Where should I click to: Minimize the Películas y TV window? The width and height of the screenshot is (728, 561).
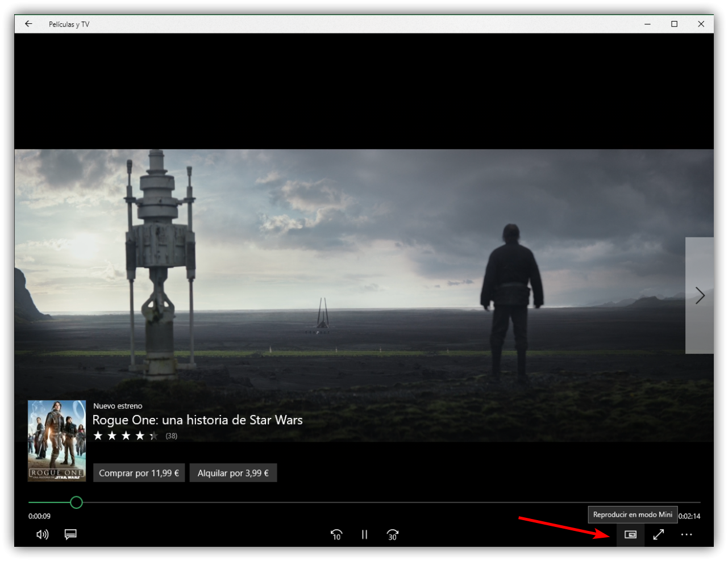tap(648, 24)
